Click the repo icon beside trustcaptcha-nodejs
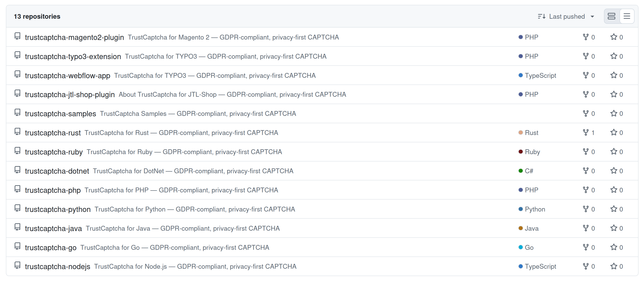 pyautogui.click(x=17, y=266)
